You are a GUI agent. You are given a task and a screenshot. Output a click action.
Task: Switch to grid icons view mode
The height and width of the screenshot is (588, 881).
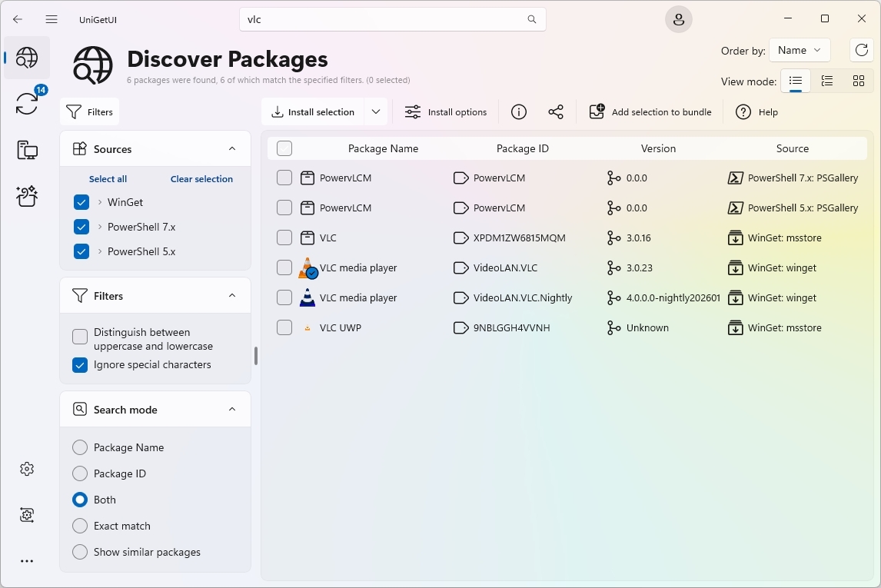tap(859, 81)
